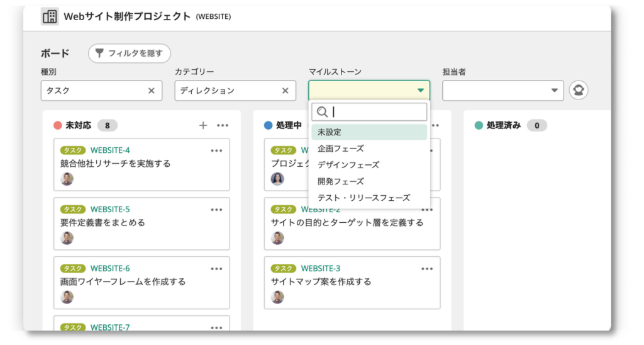Viewport: 644px width, 345px height.
Task: Click the card title サイトマップ案を作成する
Action: coord(321,282)
